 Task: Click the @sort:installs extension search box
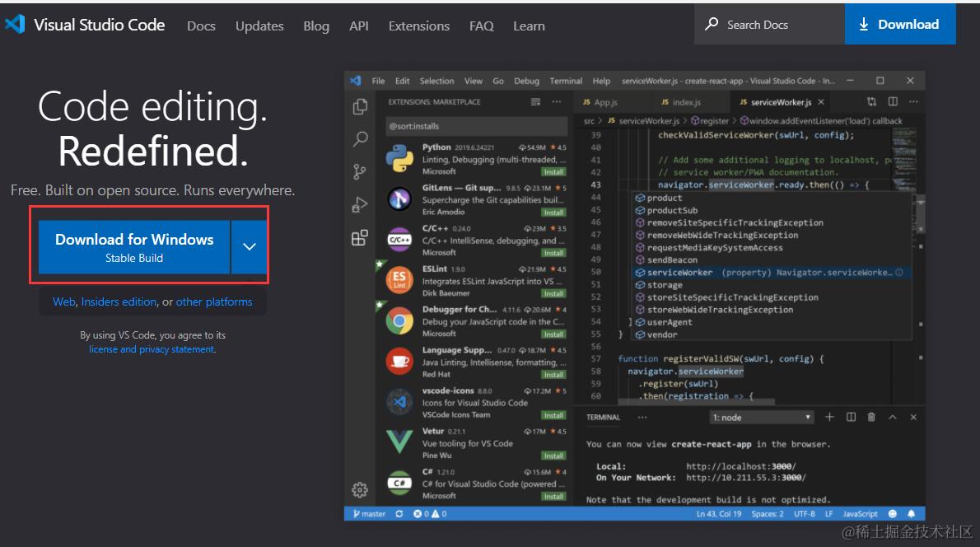(x=477, y=126)
